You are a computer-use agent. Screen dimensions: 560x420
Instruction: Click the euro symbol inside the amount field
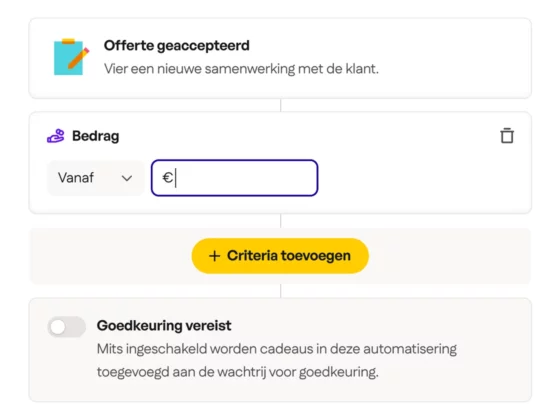coord(167,178)
